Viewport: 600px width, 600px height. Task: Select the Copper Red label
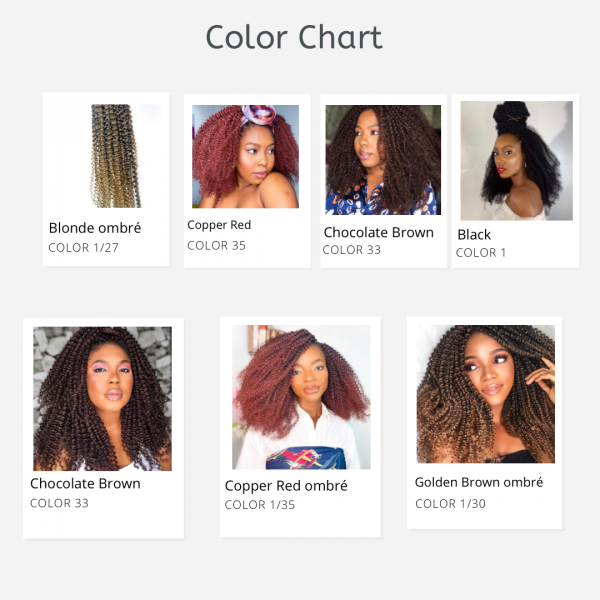219,225
